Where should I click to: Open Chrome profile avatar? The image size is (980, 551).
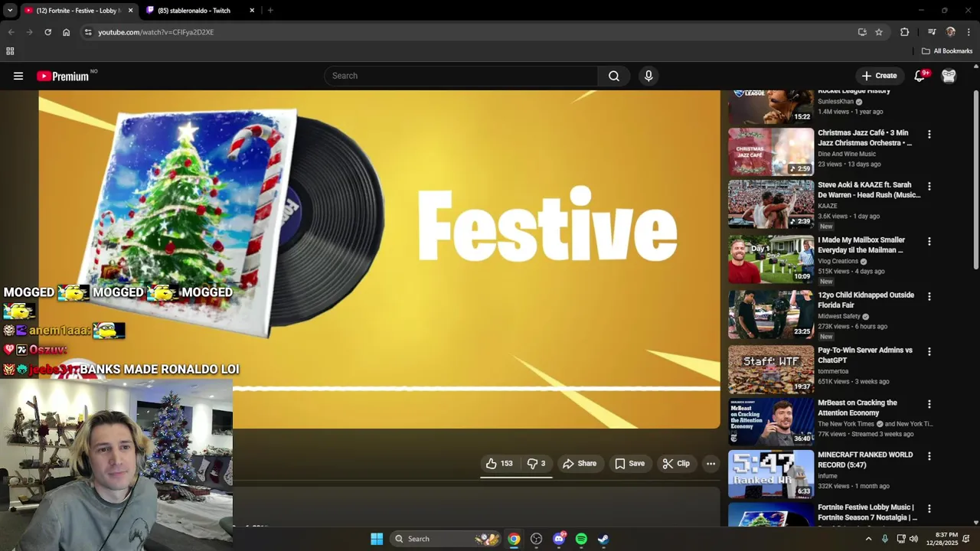coord(950,32)
